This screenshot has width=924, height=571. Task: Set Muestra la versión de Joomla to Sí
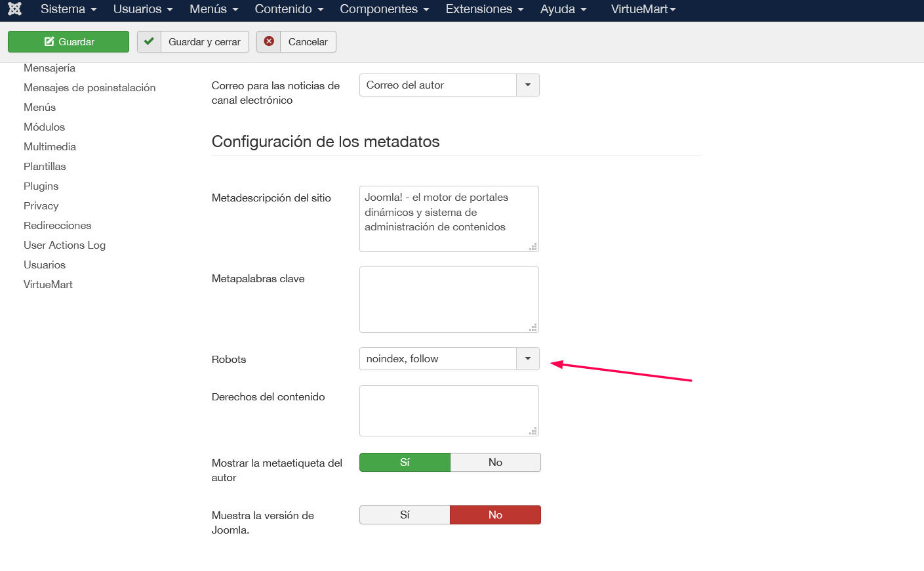(405, 515)
